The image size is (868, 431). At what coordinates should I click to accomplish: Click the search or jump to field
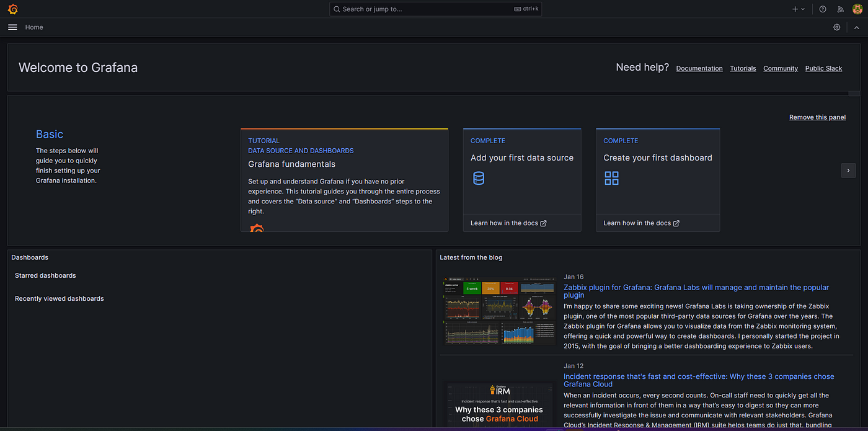click(436, 9)
